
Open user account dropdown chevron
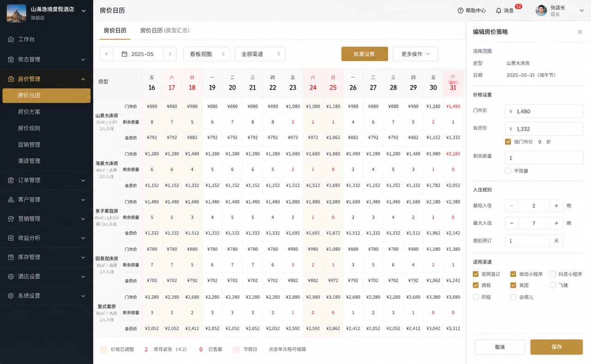(x=581, y=11)
